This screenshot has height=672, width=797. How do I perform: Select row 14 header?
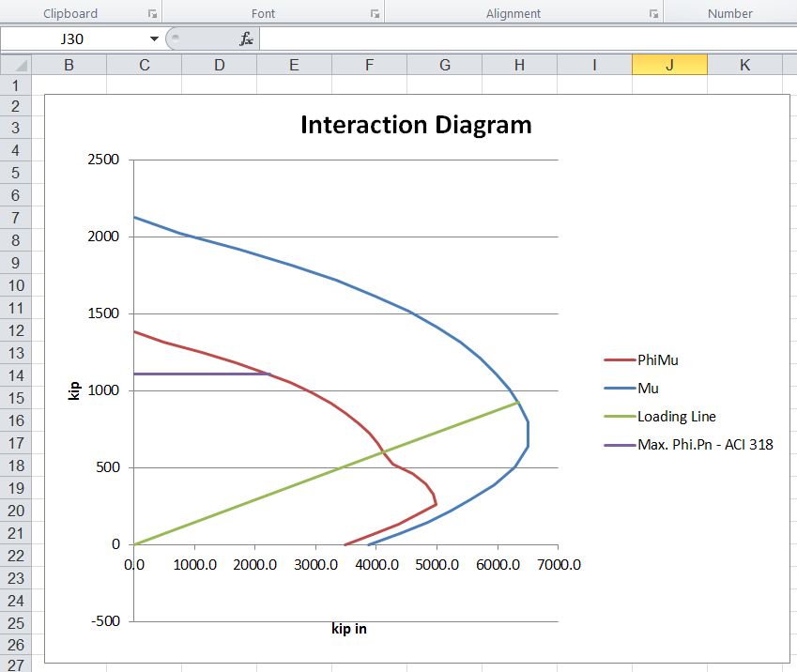(x=15, y=375)
